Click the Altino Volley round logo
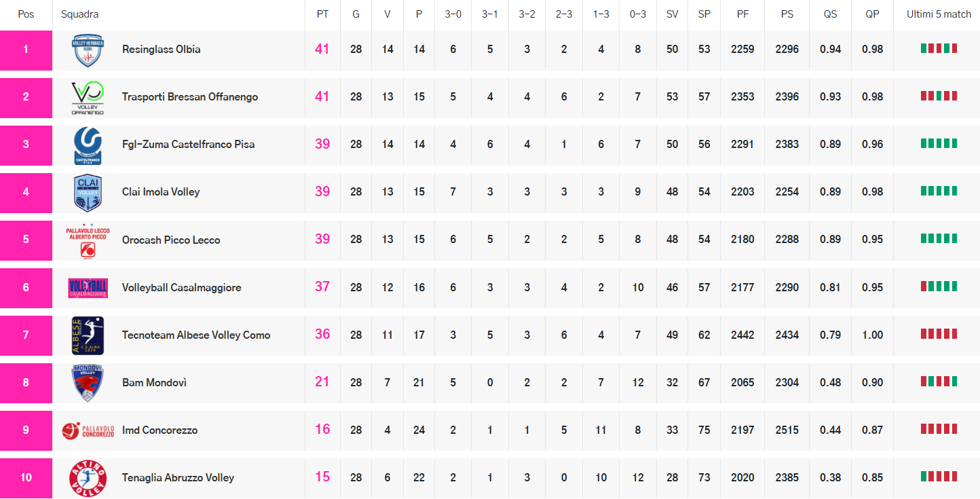The width and height of the screenshot is (980, 499). (88, 478)
